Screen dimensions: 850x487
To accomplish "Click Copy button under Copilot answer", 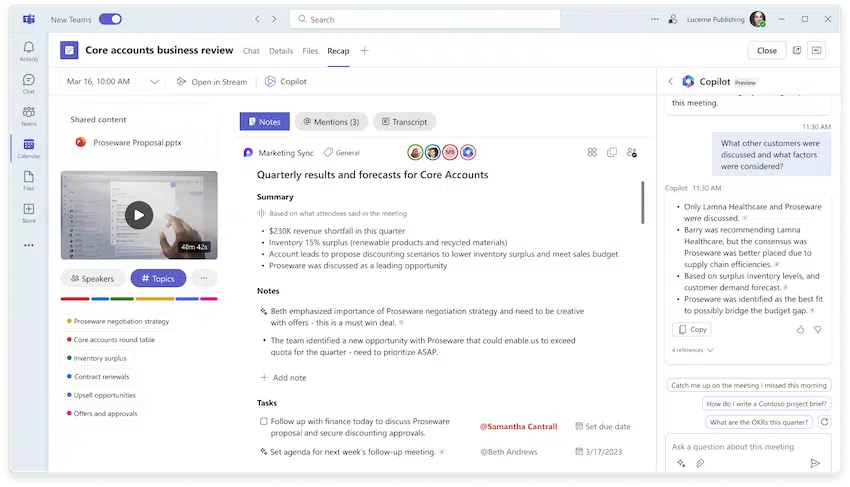I will (x=692, y=329).
